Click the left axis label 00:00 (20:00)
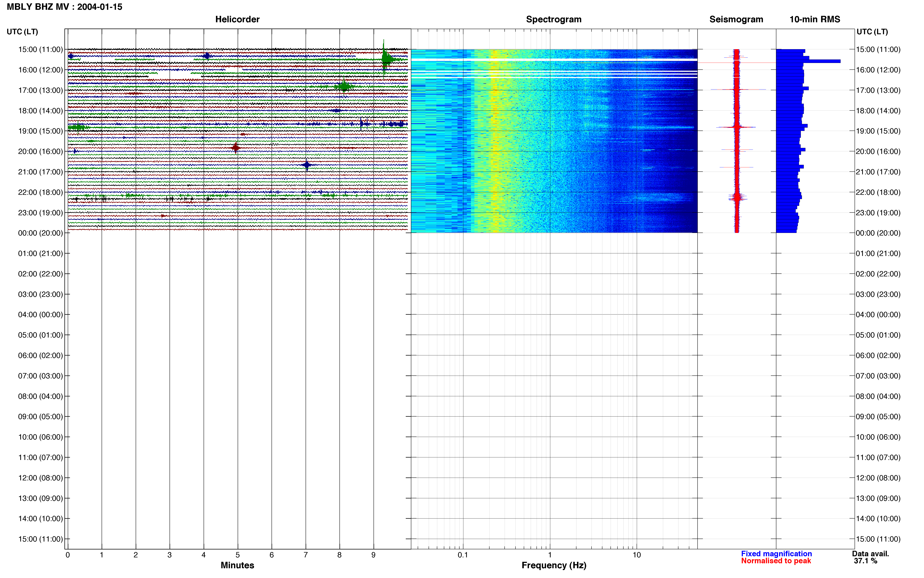This screenshot has height=578, width=924. [41, 233]
